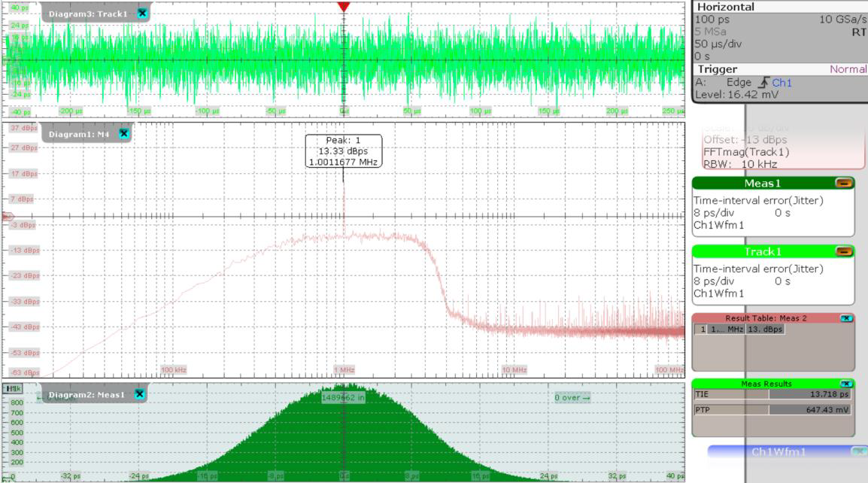Select the Diagram1: M4 tab label
The width and height of the screenshot is (868, 483).
(x=80, y=135)
